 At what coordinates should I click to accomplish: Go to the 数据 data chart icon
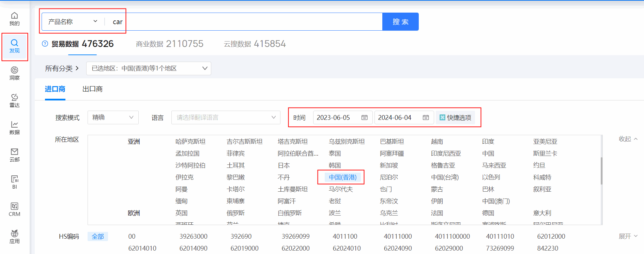click(x=14, y=128)
